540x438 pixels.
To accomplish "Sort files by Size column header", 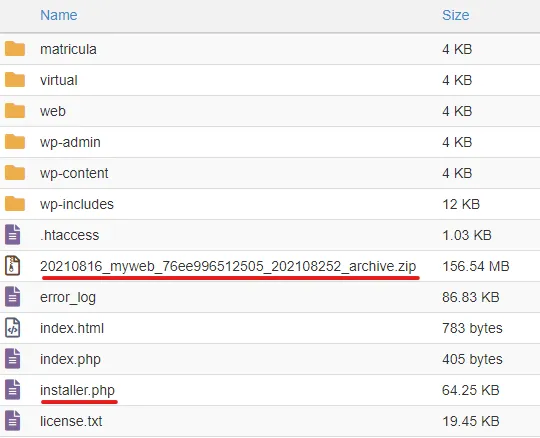I will tap(456, 15).
